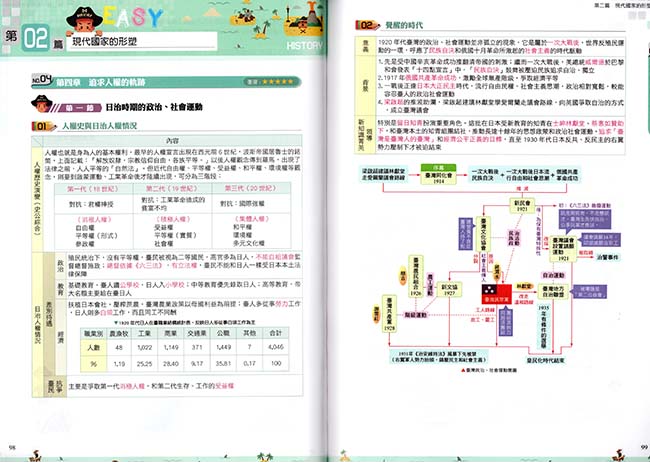650x462 pixels.
Task: Click 多元文化權 in the third-generation column
Action: pyautogui.click(x=249, y=243)
